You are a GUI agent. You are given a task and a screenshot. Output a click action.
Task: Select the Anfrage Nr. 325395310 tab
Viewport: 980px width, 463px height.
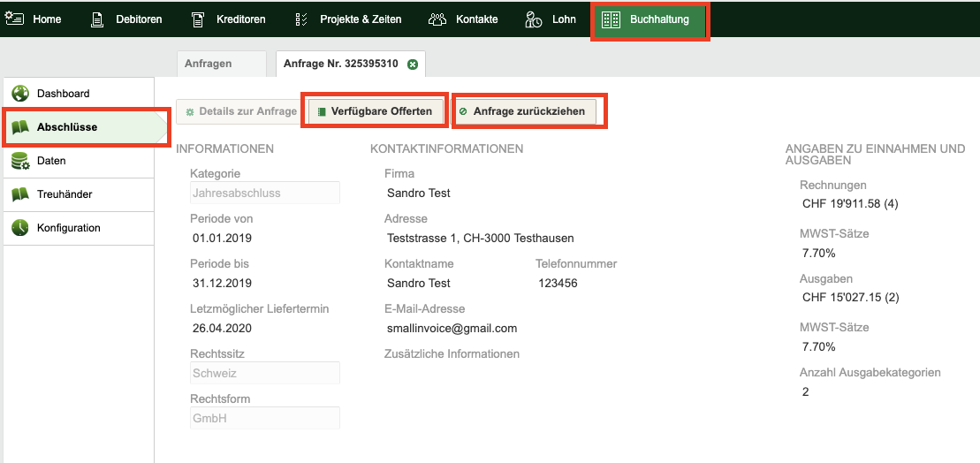pos(340,64)
